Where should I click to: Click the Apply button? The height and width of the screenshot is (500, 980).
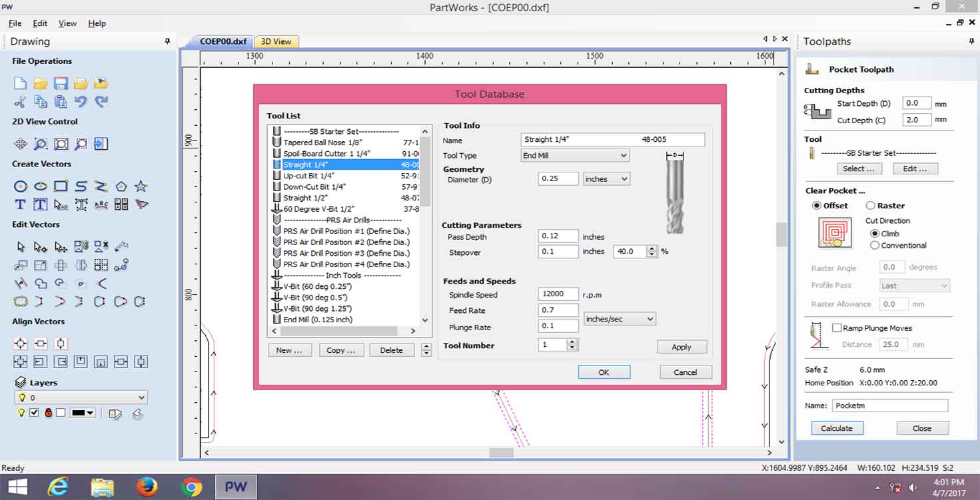tap(682, 347)
